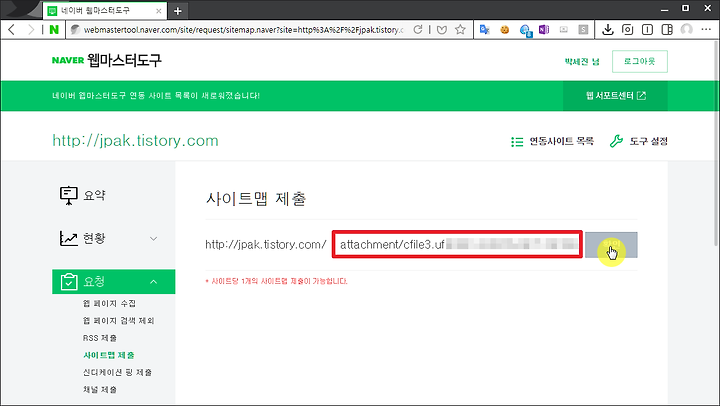This screenshot has height=406, width=720.
Task: Open 사이트맵 제출 submenu
Action: pyautogui.click(x=109, y=355)
